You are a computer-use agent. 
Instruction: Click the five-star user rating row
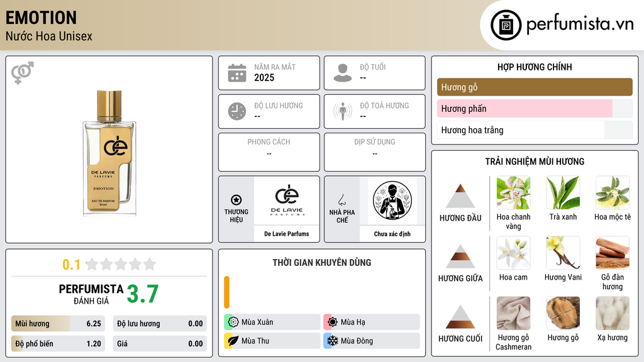[x=121, y=264]
